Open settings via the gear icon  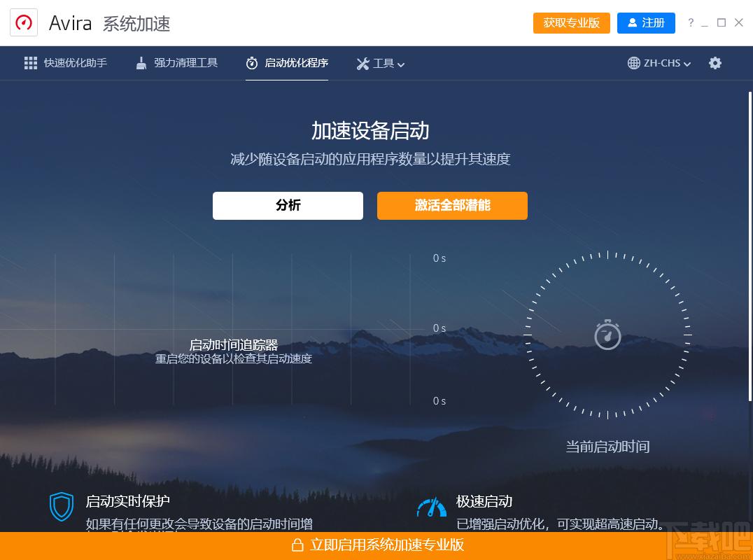(x=715, y=63)
